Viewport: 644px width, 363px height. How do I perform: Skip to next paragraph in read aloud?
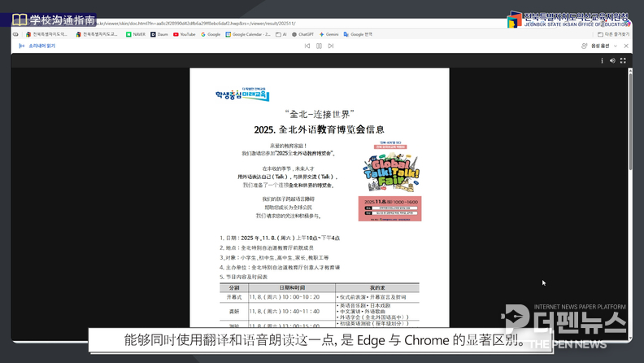pyautogui.click(x=330, y=46)
